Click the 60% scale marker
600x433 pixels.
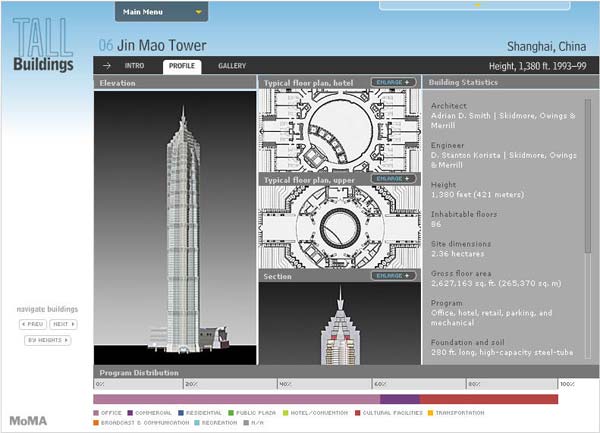[x=380, y=384]
